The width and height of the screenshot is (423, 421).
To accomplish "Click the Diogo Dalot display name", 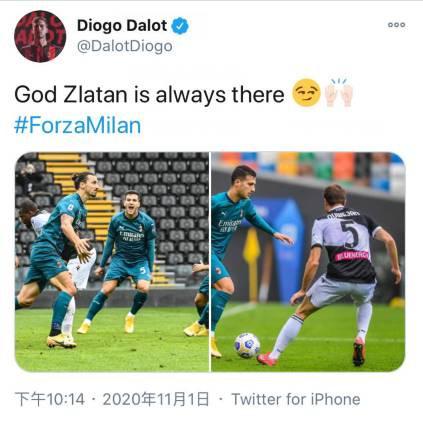I will tap(122, 26).
